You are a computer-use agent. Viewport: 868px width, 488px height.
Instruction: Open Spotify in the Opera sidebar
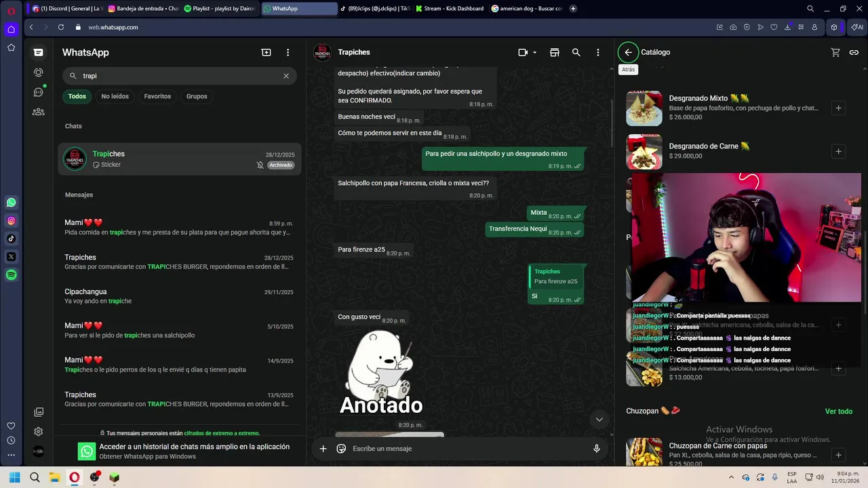[x=11, y=275]
